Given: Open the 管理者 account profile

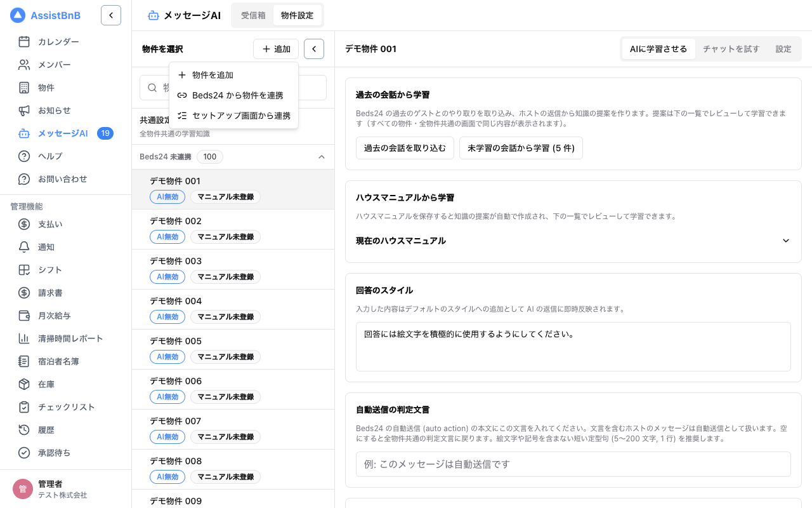Looking at the screenshot, I should 66,489.
